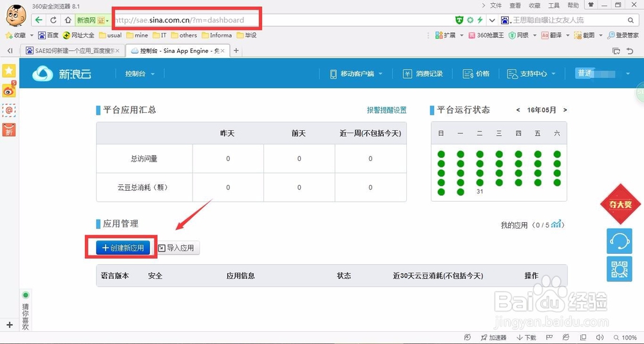Open the 文件 menu
644x344 pixels.
496,5
